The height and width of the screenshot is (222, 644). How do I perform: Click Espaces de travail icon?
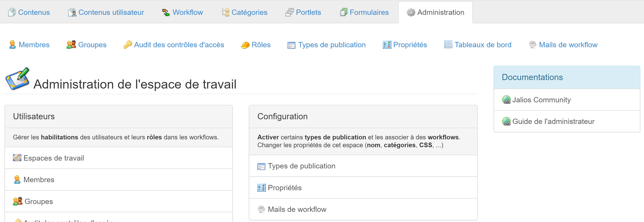point(17,158)
